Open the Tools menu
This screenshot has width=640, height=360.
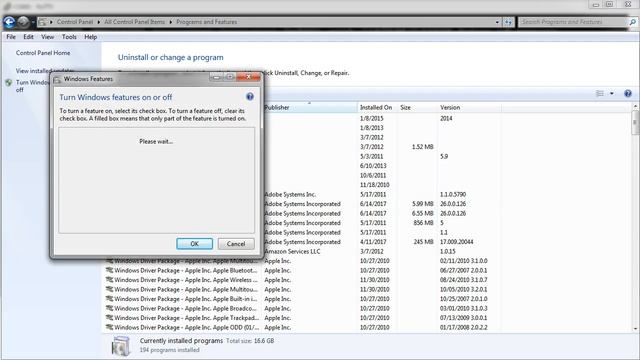pos(69,37)
